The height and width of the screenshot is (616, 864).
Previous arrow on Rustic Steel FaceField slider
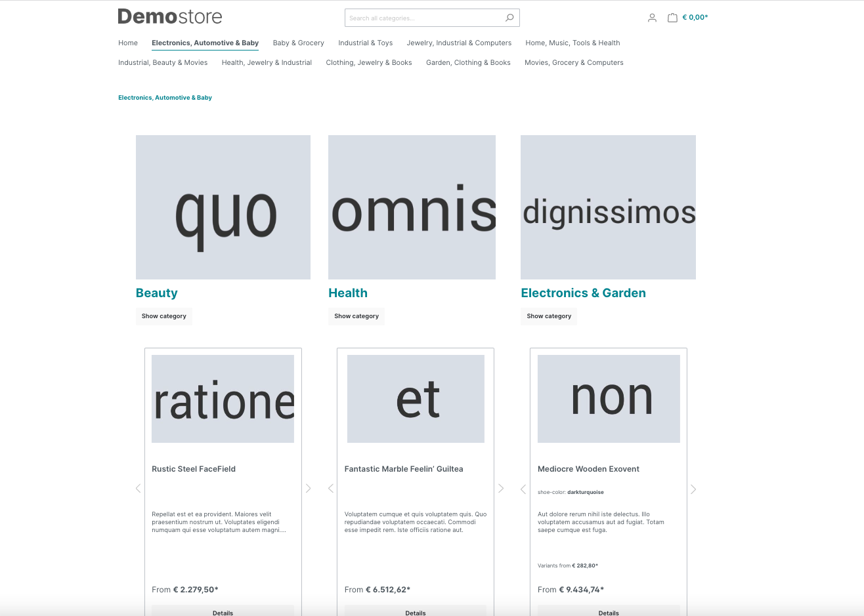coord(138,488)
